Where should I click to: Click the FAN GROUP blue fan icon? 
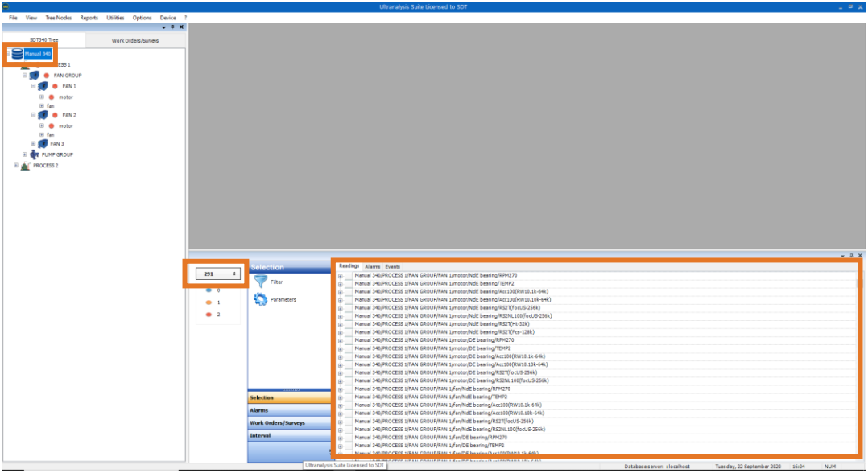click(x=34, y=76)
